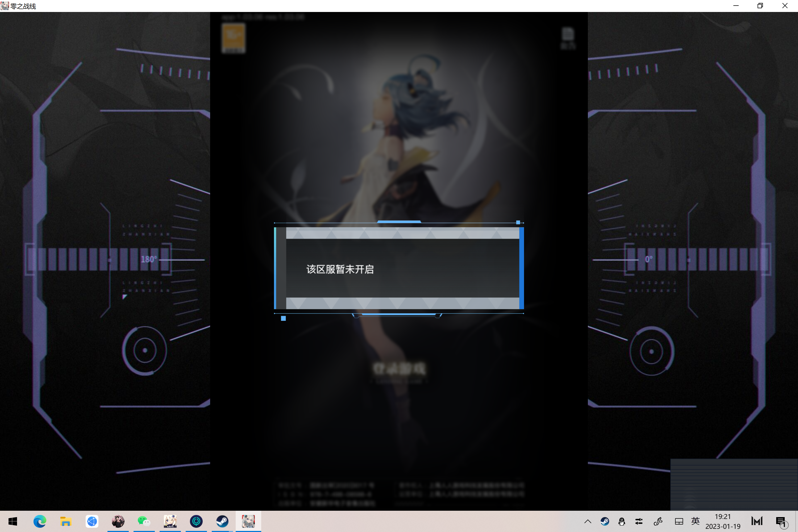Open the Windows Start menu
798x532 pixels.
point(13,521)
